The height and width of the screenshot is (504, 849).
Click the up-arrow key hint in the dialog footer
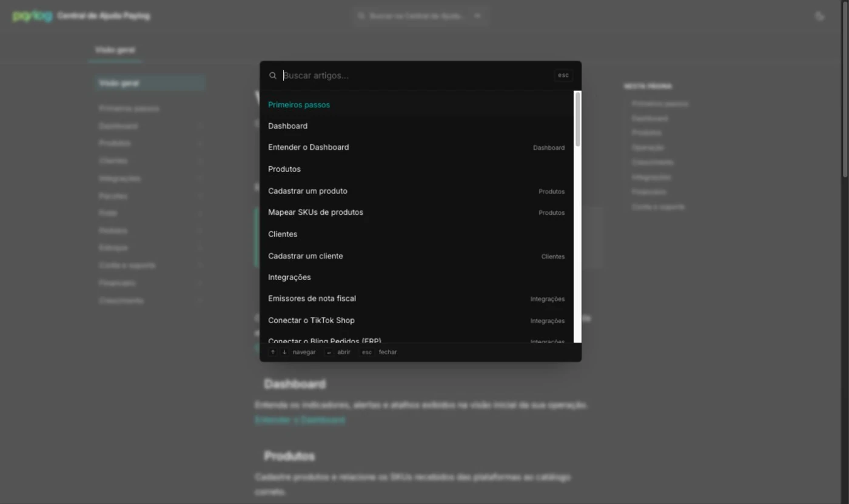273,352
